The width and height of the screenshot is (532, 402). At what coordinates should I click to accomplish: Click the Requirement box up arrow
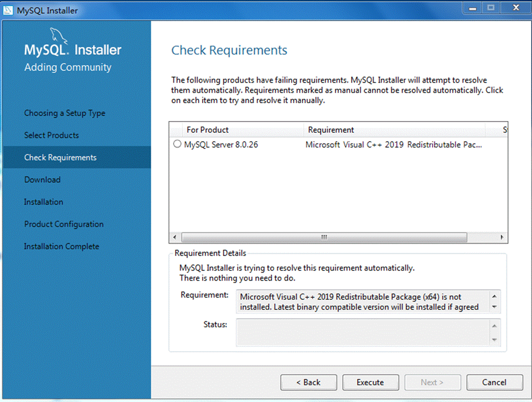click(495, 296)
